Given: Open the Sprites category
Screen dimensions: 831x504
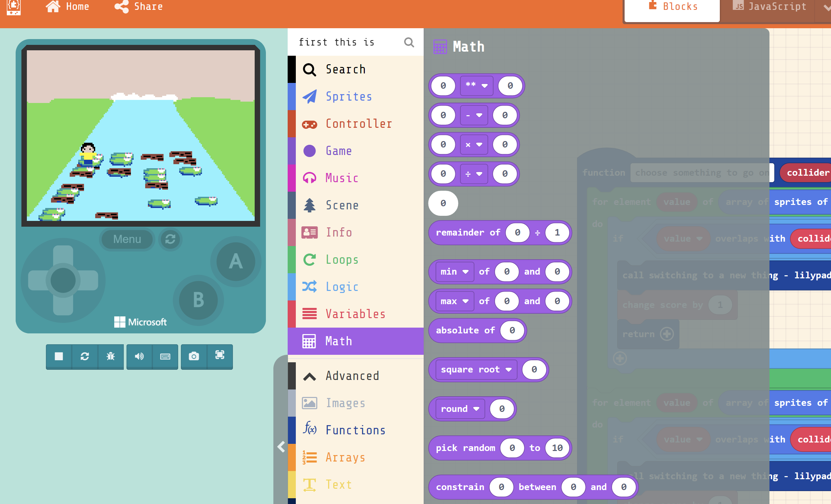Looking at the screenshot, I should point(356,97).
